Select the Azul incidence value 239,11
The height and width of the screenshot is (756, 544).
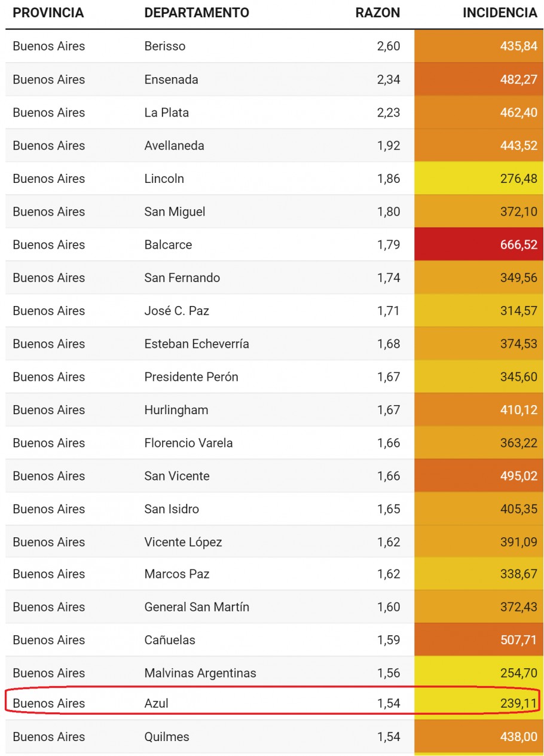[x=518, y=703]
